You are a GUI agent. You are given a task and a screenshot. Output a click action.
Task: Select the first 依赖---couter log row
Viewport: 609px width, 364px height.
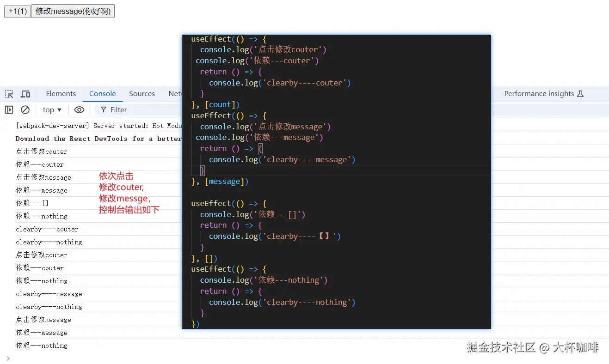[x=40, y=164]
